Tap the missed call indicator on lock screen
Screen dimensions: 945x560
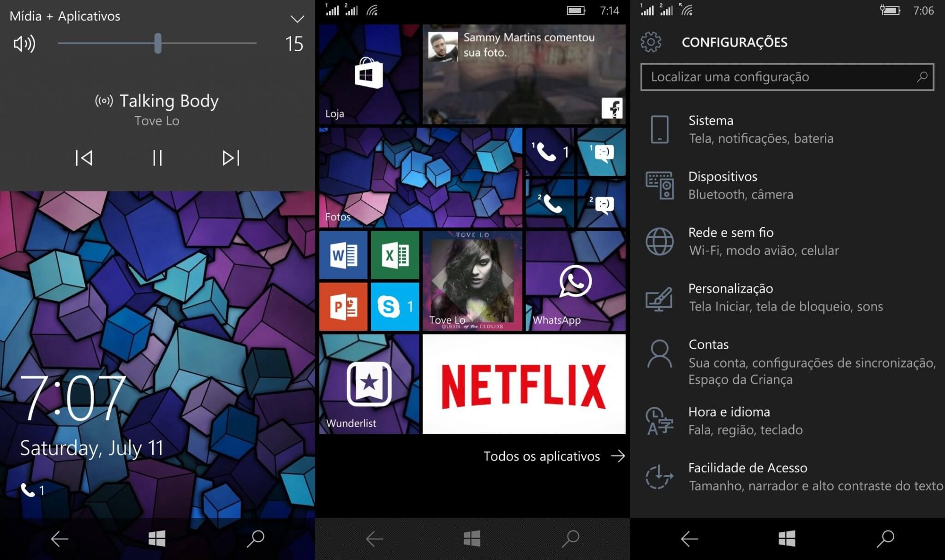pos(33,490)
